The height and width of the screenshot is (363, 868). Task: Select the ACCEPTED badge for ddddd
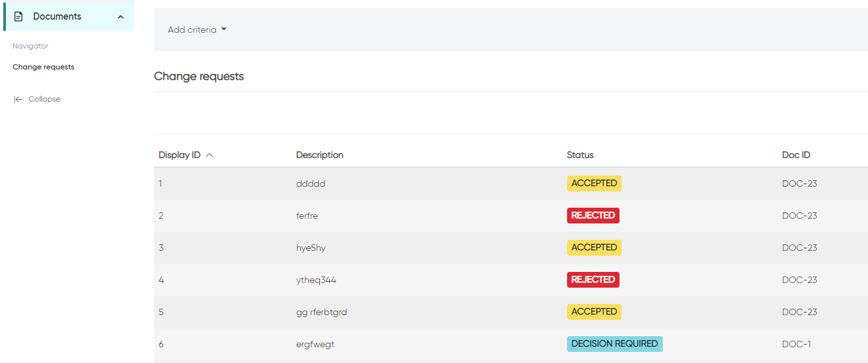pyautogui.click(x=594, y=183)
